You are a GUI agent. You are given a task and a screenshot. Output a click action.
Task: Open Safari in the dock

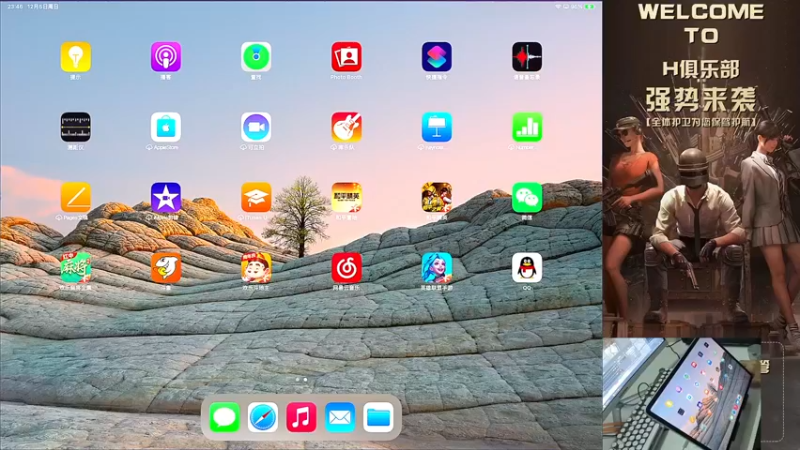coord(263,417)
